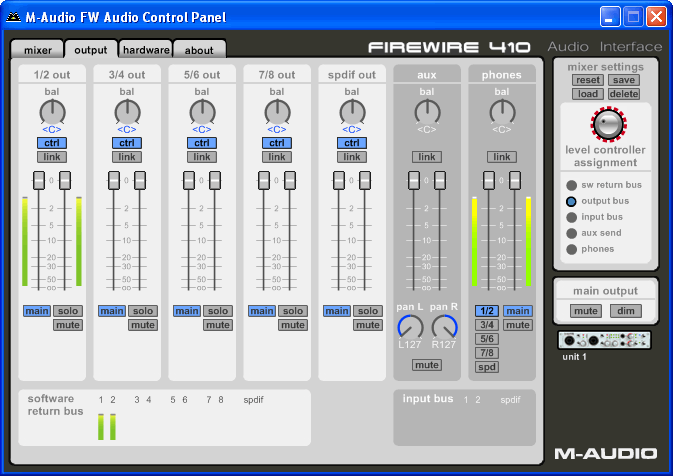Click the aux pan R knob
The image size is (673, 476).
[x=444, y=327]
